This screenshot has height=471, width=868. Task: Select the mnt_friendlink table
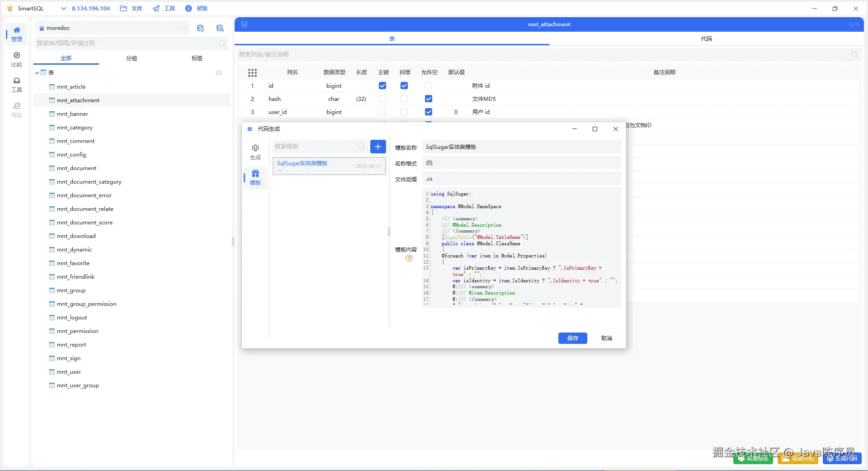point(75,277)
